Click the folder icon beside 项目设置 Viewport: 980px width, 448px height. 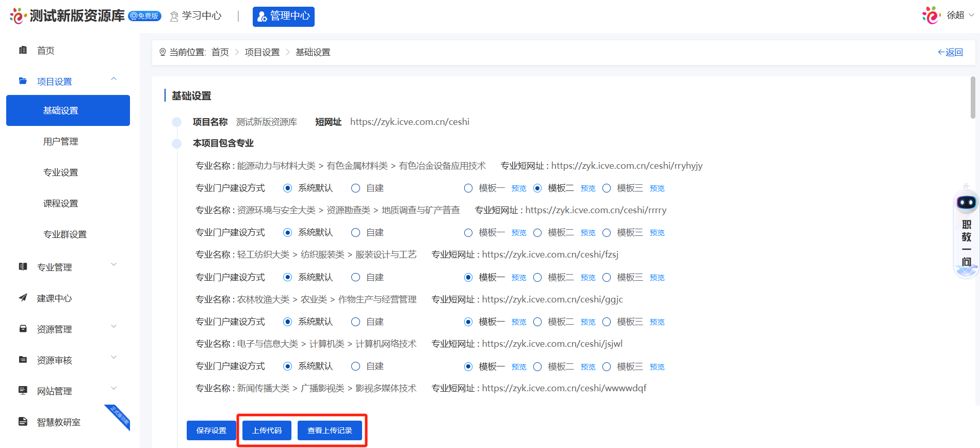point(23,81)
